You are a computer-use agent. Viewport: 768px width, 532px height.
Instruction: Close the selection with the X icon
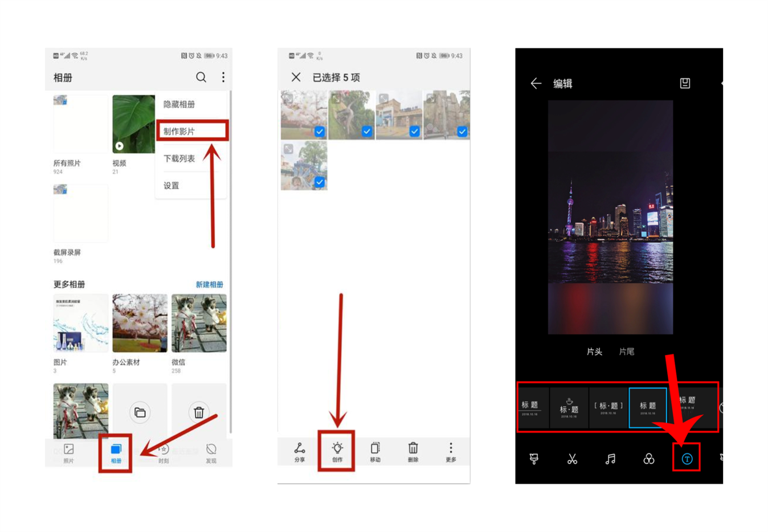[296, 77]
